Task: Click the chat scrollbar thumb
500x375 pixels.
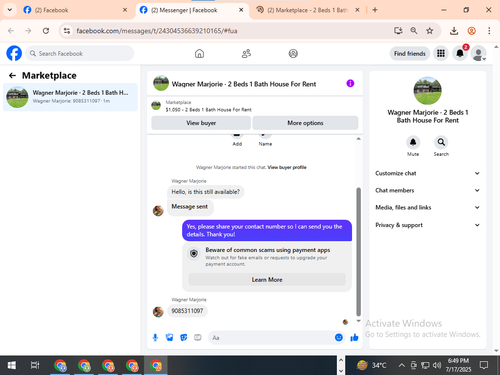Action: 358,252
